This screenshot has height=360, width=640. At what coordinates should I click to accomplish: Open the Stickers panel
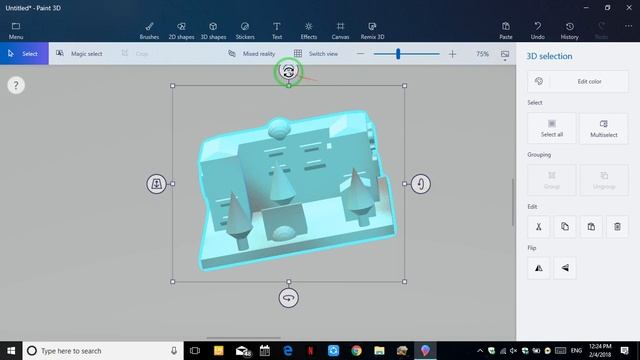[x=245, y=31]
